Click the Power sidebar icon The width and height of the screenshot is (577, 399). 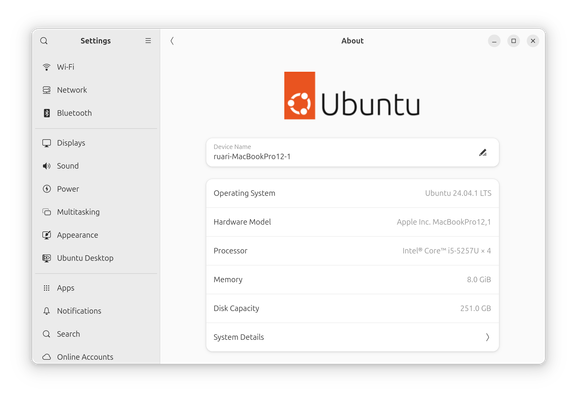(x=46, y=189)
